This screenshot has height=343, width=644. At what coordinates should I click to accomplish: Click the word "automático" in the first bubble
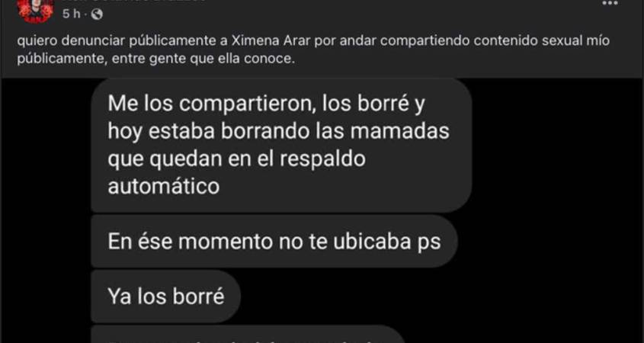pos(163,187)
